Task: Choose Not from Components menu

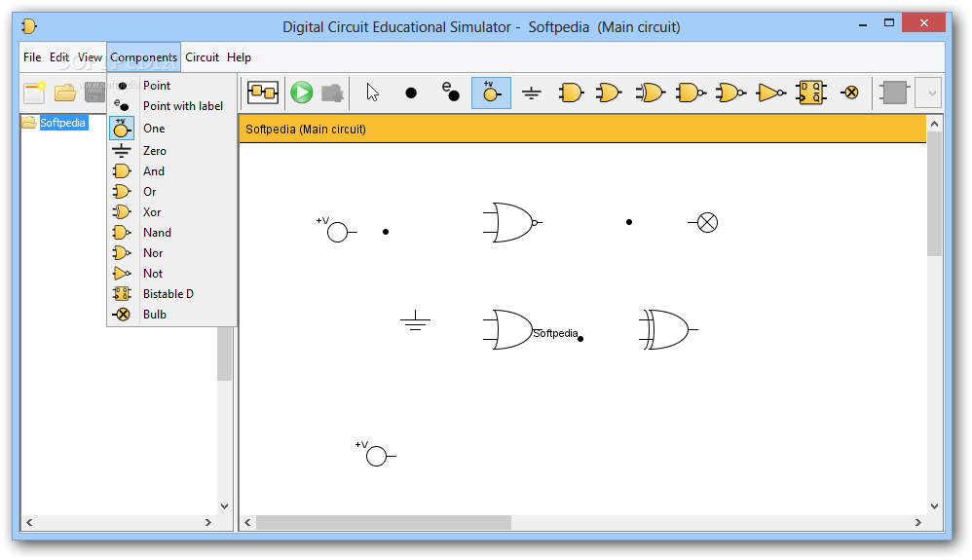Action: tap(172, 274)
